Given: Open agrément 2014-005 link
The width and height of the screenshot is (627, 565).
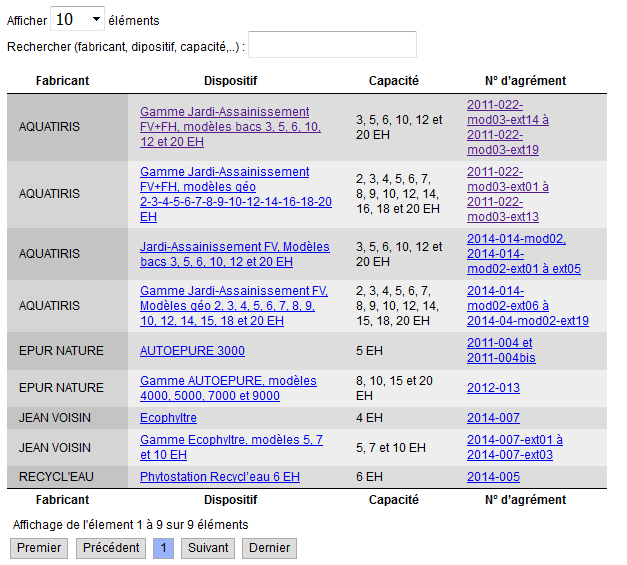Looking at the screenshot, I should [493, 477].
